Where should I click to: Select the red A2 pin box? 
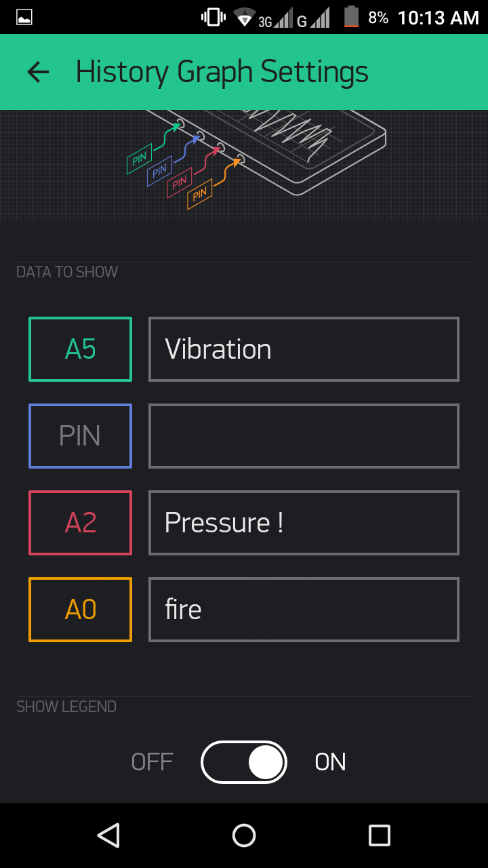[x=80, y=523]
